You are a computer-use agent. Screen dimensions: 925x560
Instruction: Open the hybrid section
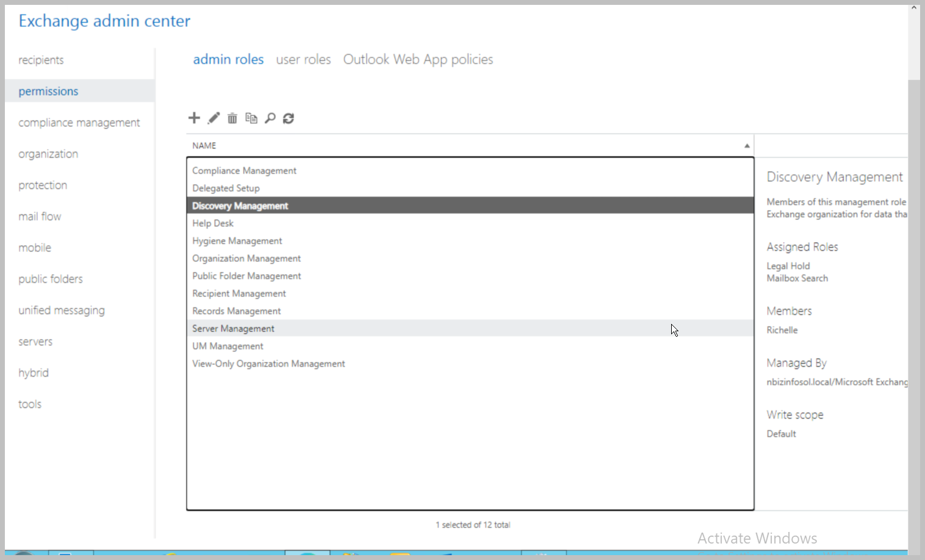click(34, 373)
